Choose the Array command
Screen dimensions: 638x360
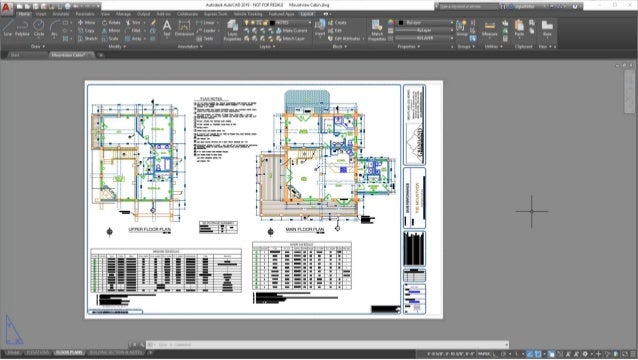(133, 39)
